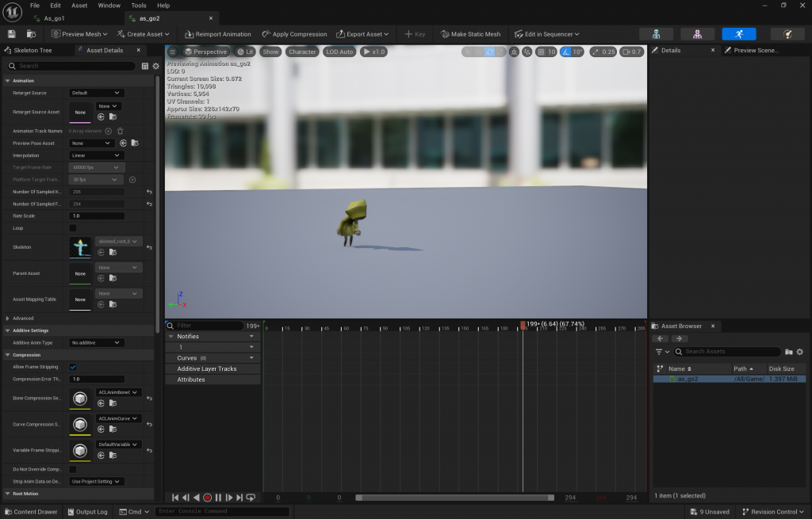Screen dimensions: 812x519
Task: Collapse the Compression section
Action: coord(8,355)
